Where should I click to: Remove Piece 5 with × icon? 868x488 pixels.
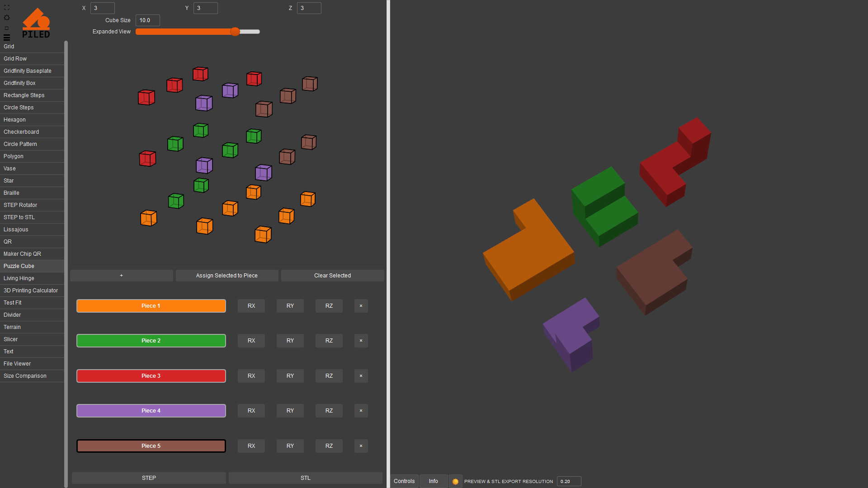(x=361, y=446)
